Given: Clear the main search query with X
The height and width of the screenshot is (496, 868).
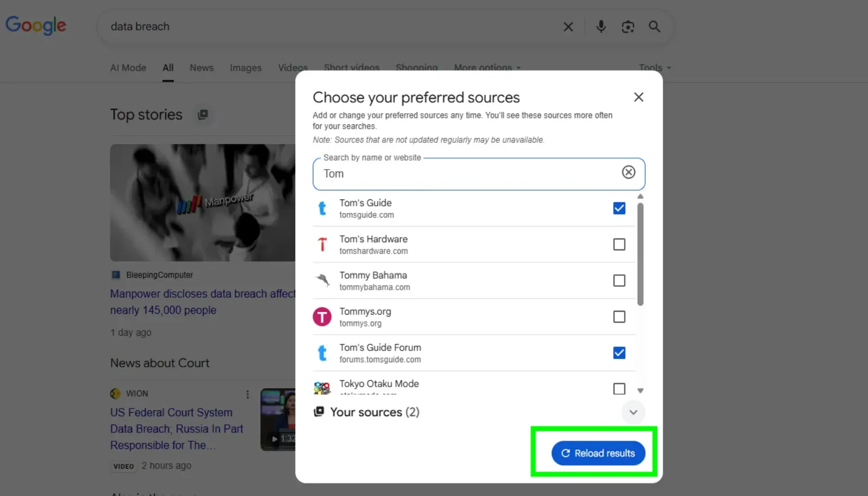Looking at the screenshot, I should coord(568,27).
